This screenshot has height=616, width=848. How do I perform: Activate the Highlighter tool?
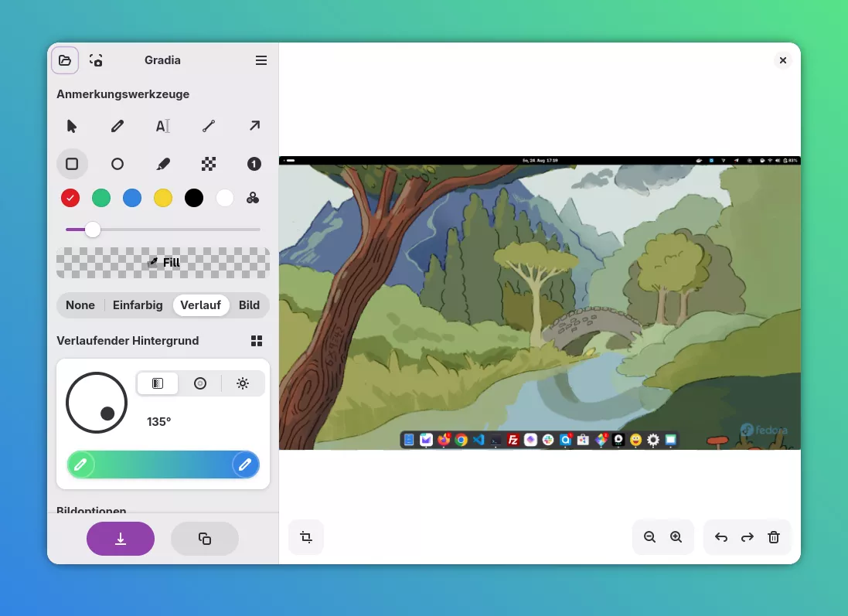tap(162, 164)
